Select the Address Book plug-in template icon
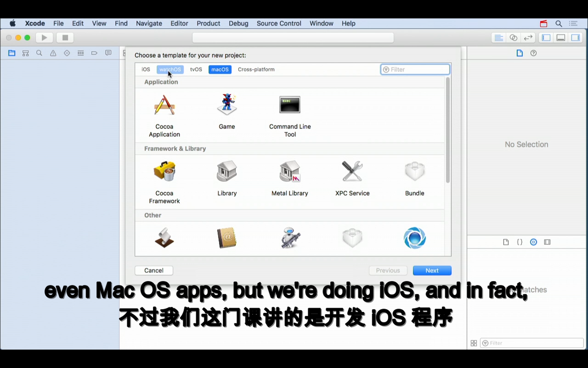 pyautogui.click(x=227, y=238)
